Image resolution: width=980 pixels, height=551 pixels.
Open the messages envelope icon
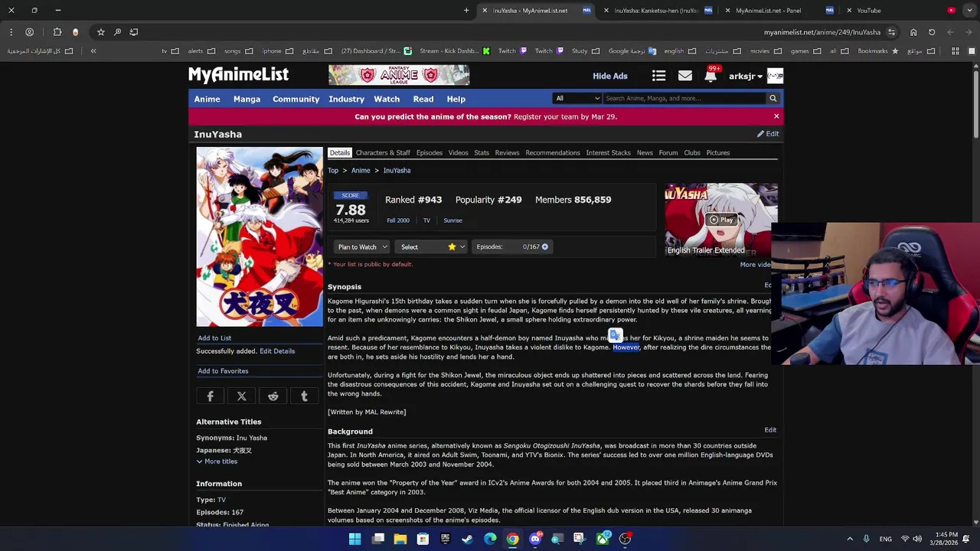tap(684, 76)
